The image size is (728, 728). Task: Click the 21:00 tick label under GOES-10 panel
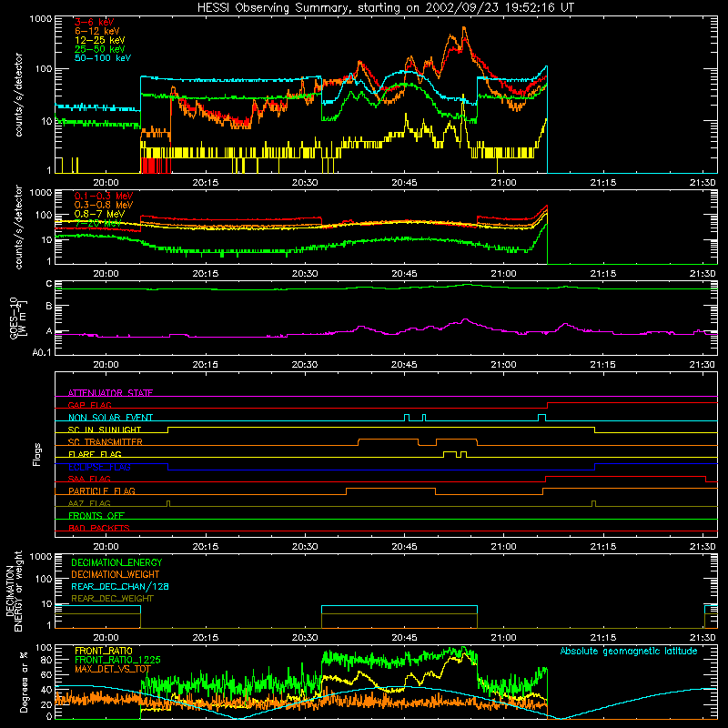(x=503, y=365)
